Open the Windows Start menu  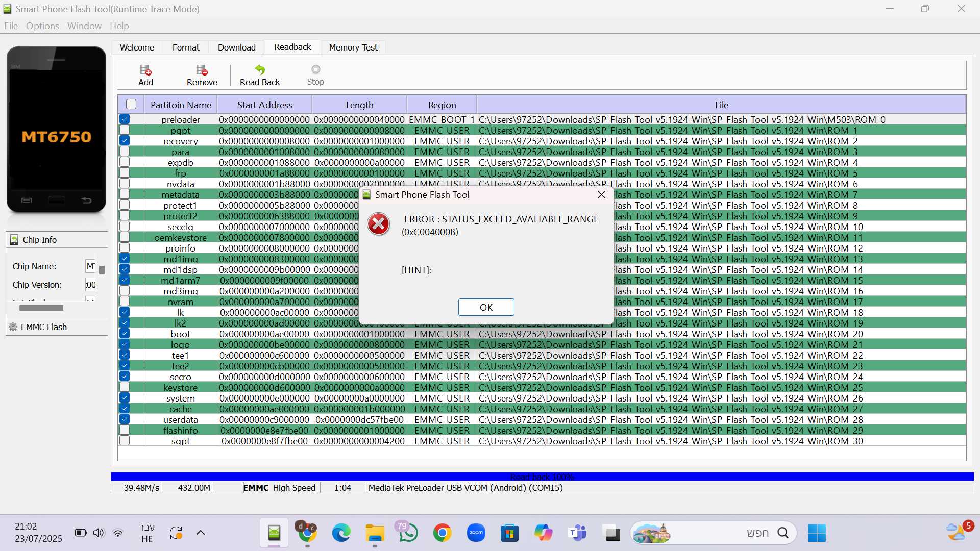(817, 533)
